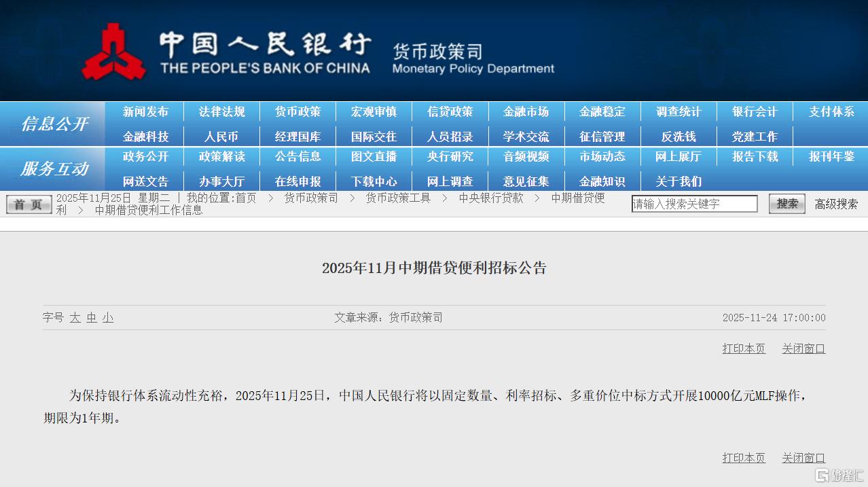Viewport: 868px width, 487px height.
Task: Click the search keyword input field
Action: tap(694, 203)
